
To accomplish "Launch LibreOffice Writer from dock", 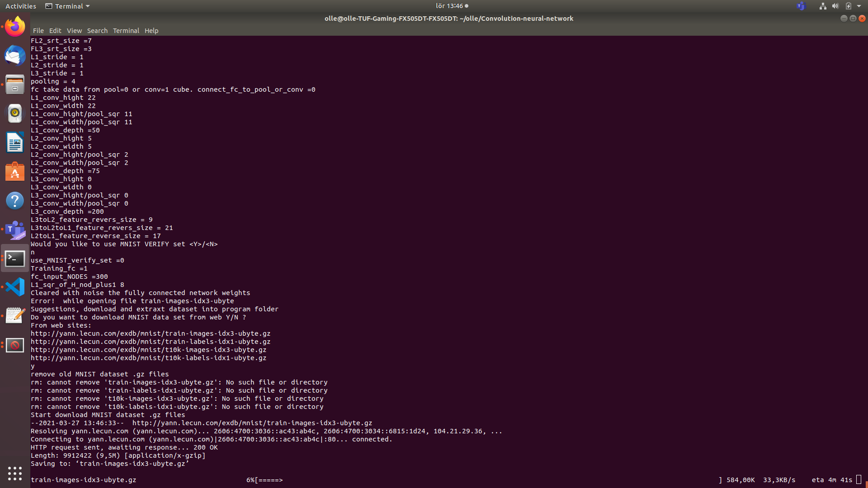I will pyautogui.click(x=15, y=142).
